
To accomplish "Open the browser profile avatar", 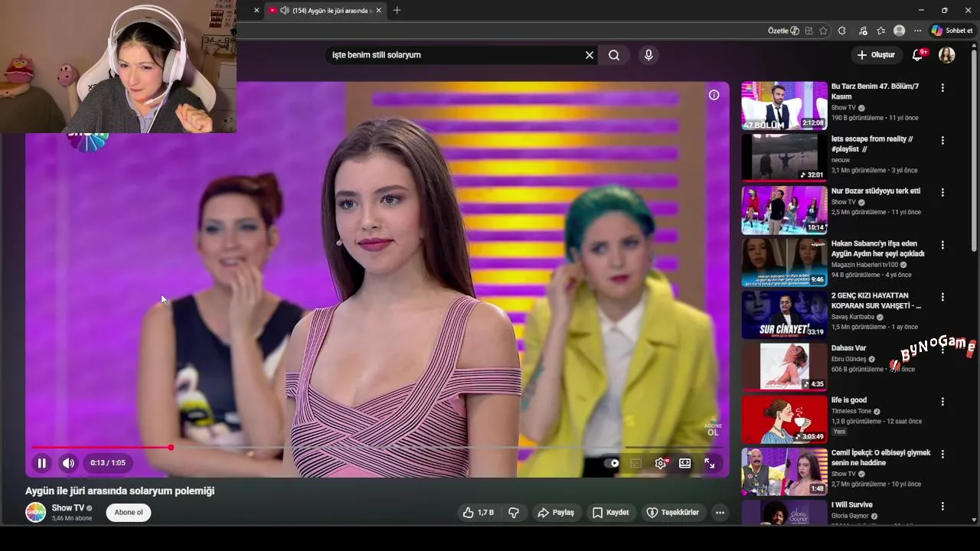I will coord(900,31).
